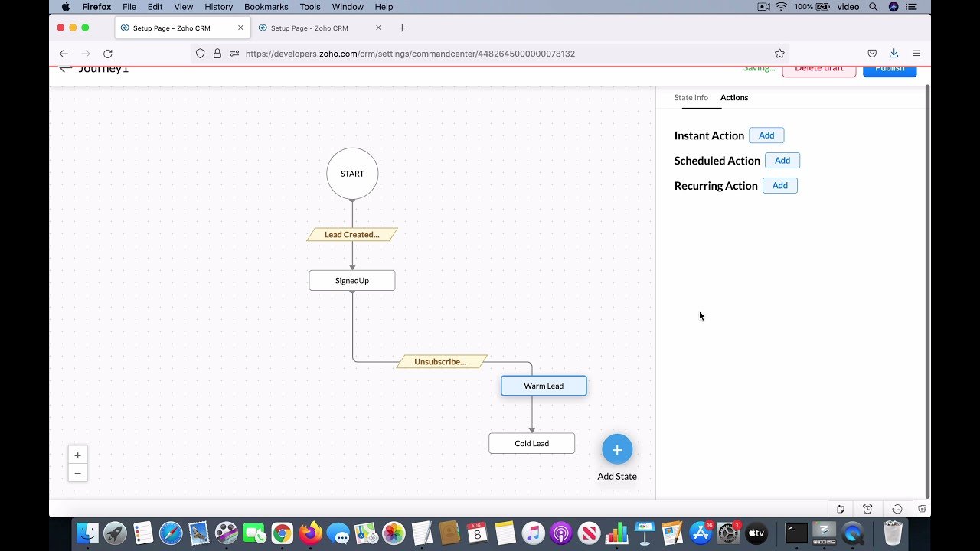
Task: Switch to the State Info tab
Action: [691, 98]
